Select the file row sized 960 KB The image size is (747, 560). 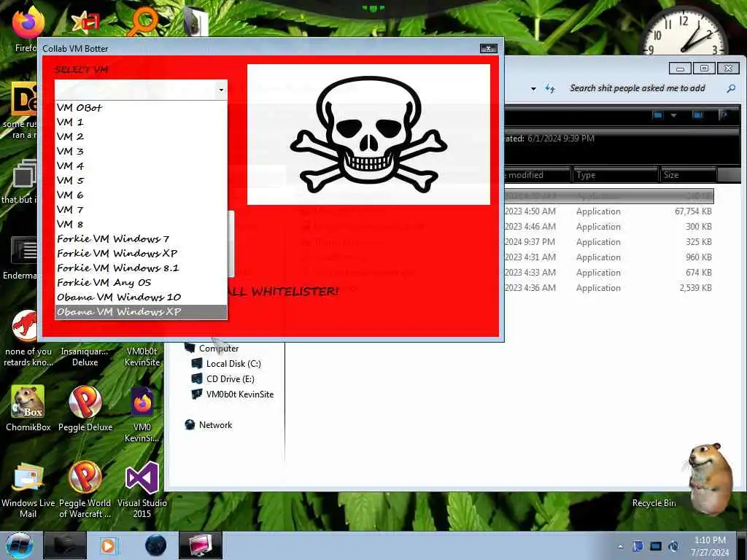click(x=609, y=257)
